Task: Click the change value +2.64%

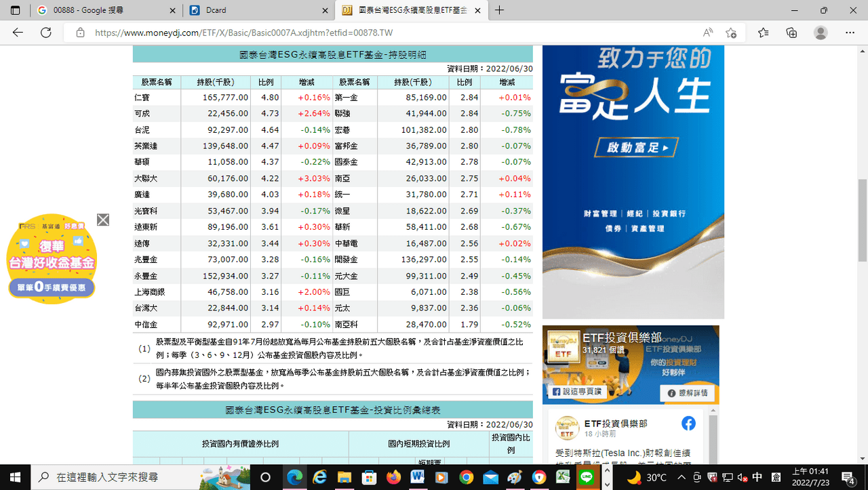Action: (x=314, y=114)
